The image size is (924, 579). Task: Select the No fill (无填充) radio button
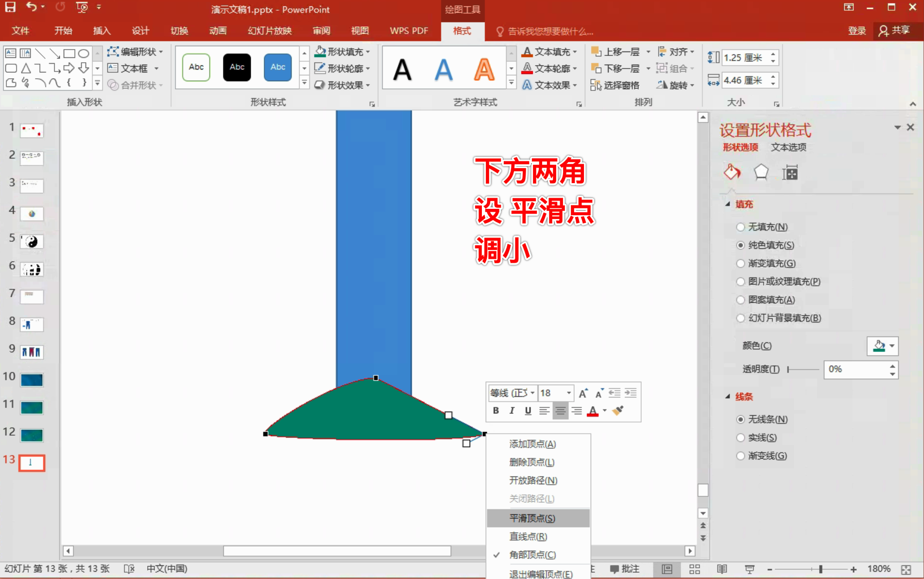pyautogui.click(x=740, y=227)
